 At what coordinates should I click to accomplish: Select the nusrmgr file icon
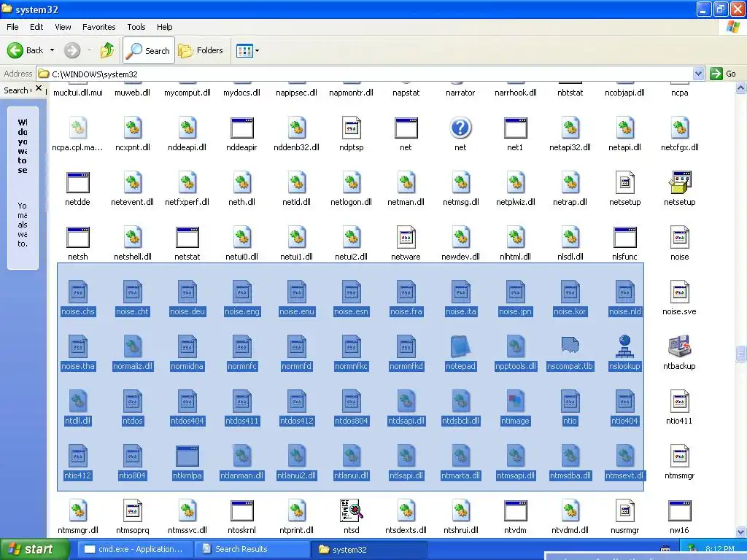(x=624, y=510)
